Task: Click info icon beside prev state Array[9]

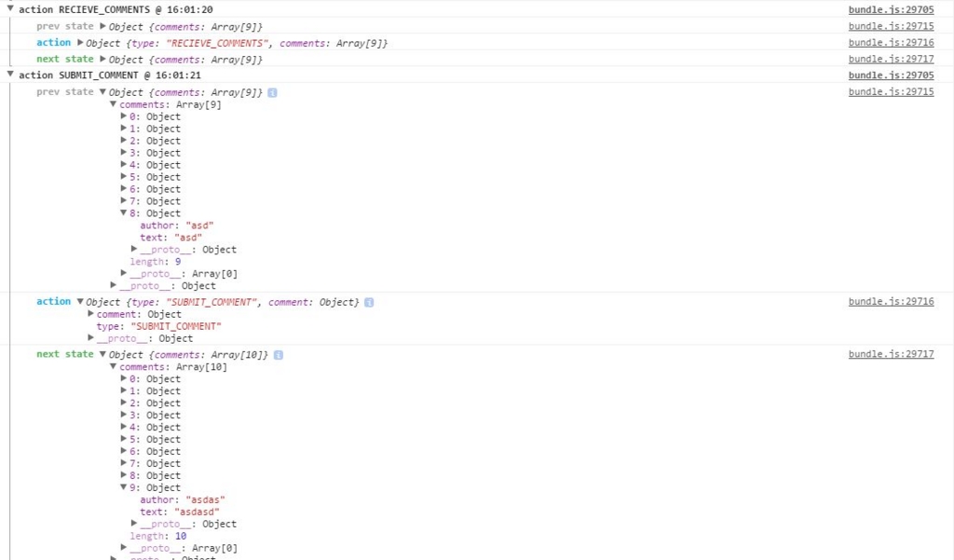Action: pos(273,92)
